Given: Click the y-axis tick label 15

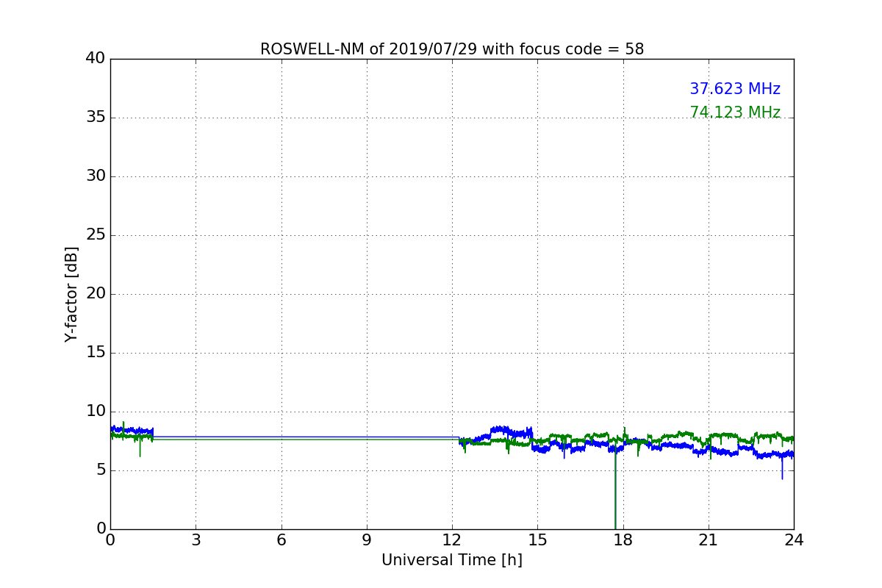Looking at the screenshot, I should [x=96, y=353].
